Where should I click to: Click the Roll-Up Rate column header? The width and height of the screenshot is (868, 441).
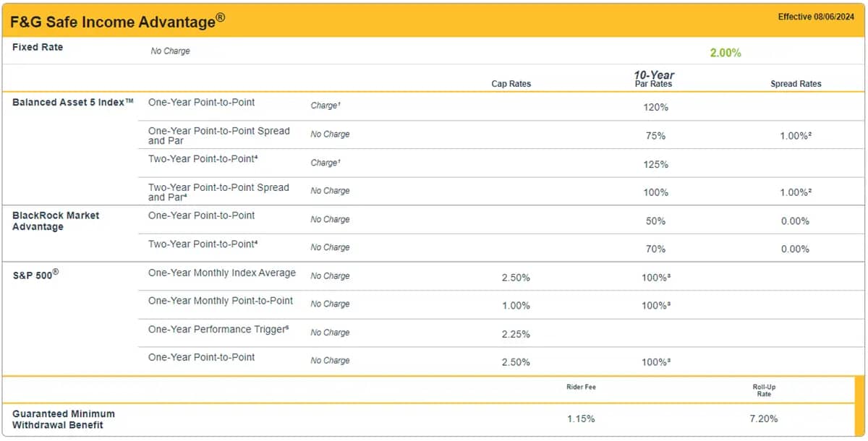(x=764, y=390)
